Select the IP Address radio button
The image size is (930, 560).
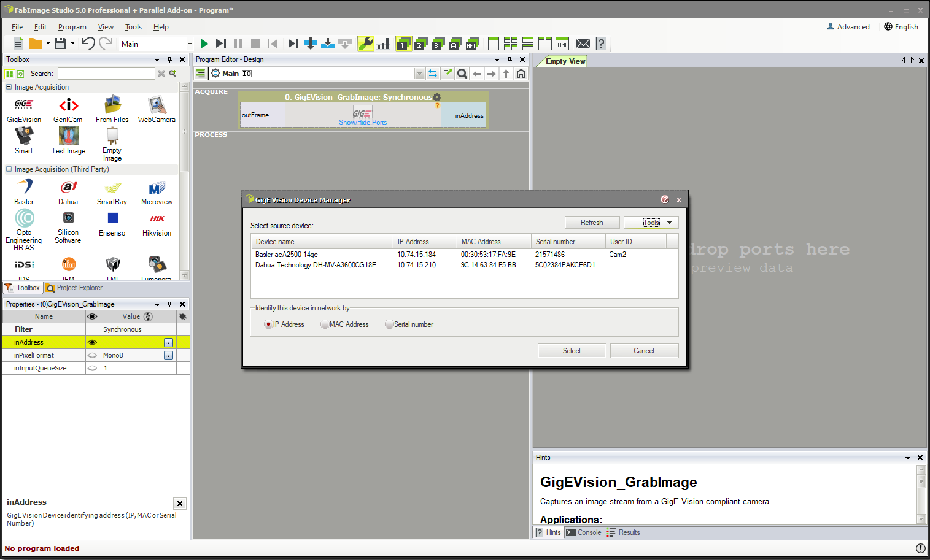[x=268, y=324]
